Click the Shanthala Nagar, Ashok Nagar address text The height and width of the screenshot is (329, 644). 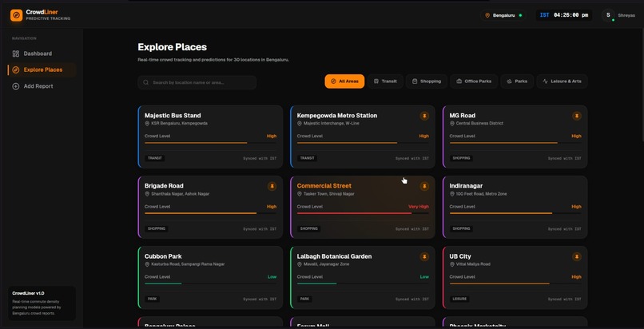180,193
